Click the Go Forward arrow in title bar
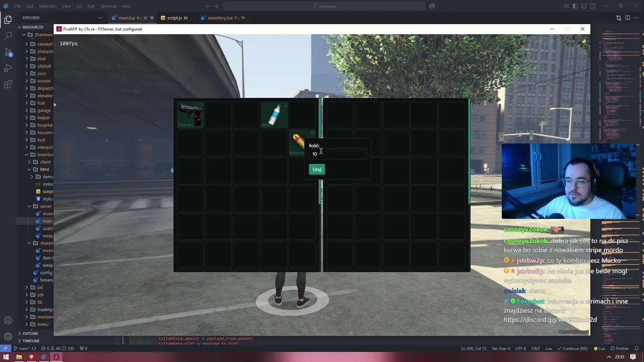Viewport: 644px width, 362px height. (x=216, y=6)
